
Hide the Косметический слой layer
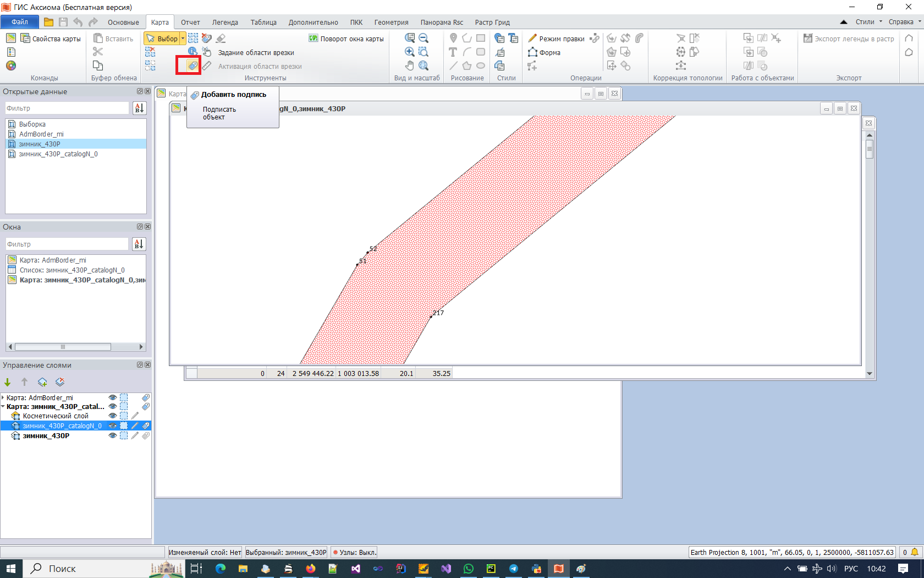click(113, 416)
